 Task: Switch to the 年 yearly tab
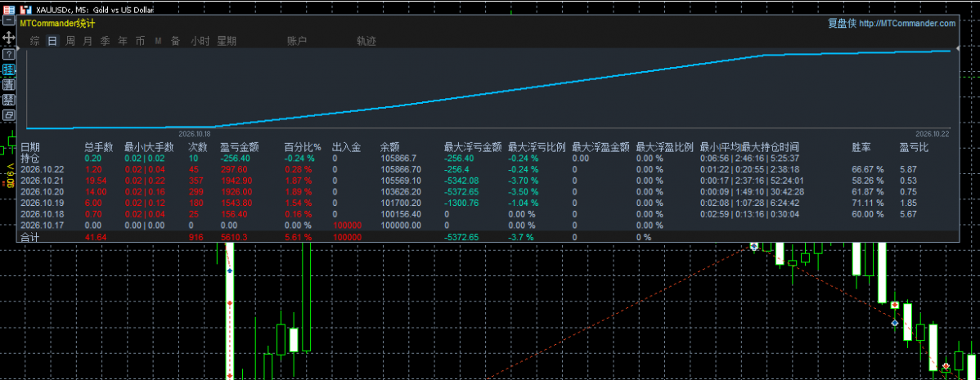click(x=123, y=41)
